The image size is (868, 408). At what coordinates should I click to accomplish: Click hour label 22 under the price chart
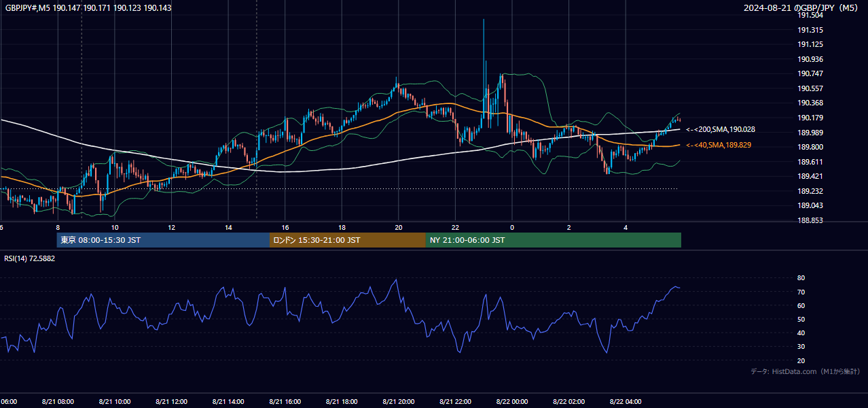click(x=456, y=227)
